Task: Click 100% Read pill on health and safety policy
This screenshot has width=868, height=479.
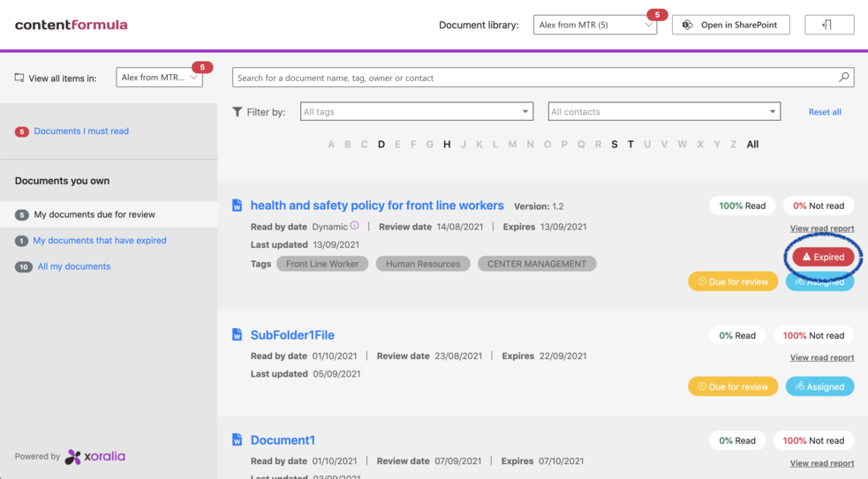Action: click(742, 206)
